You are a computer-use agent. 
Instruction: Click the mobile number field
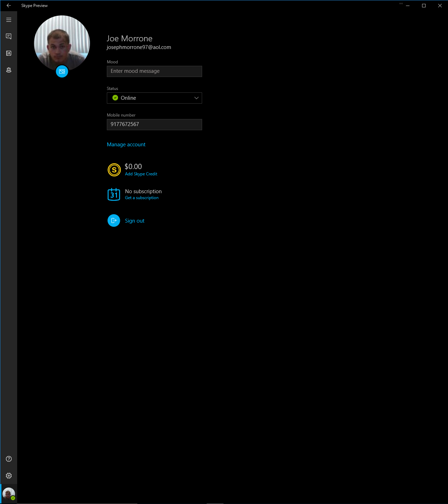coord(154,125)
